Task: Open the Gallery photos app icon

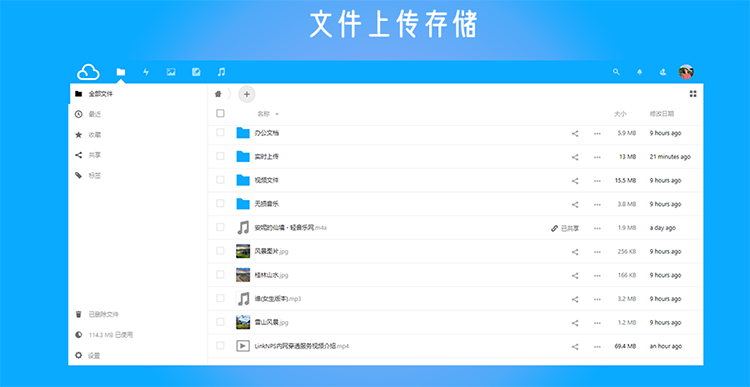Action: pos(171,72)
